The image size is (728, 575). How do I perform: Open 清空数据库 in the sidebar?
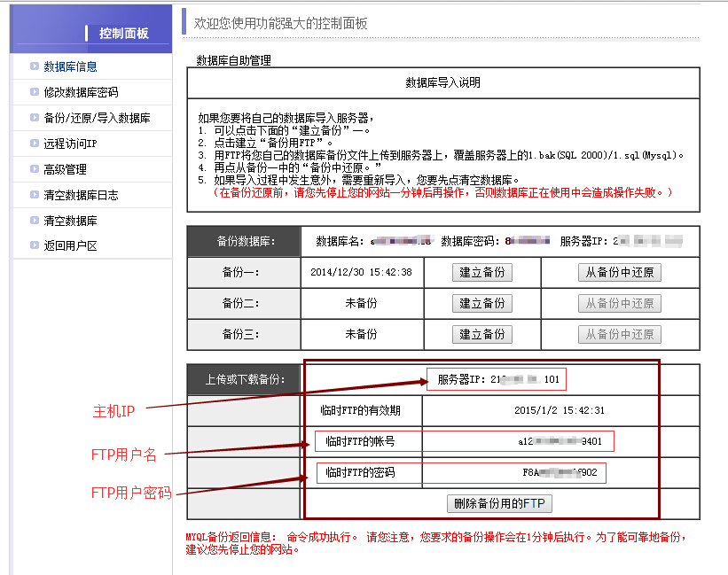(70, 221)
